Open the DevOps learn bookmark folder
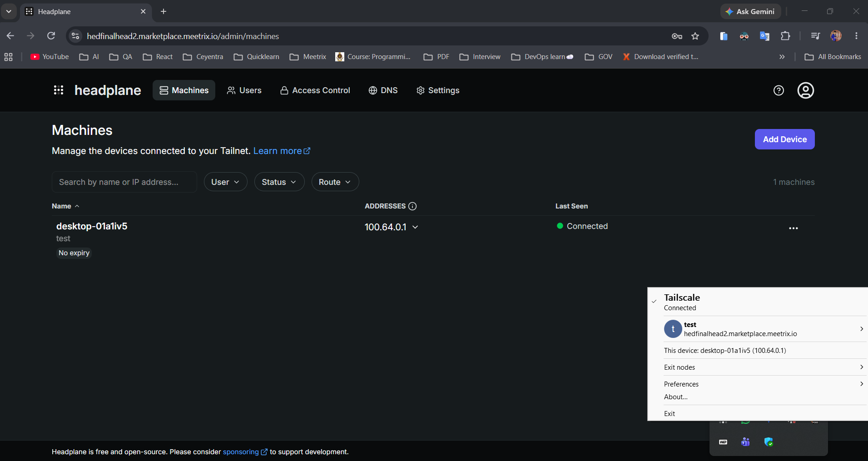The height and width of the screenshot is (461, 868). (x=542, y=57)
